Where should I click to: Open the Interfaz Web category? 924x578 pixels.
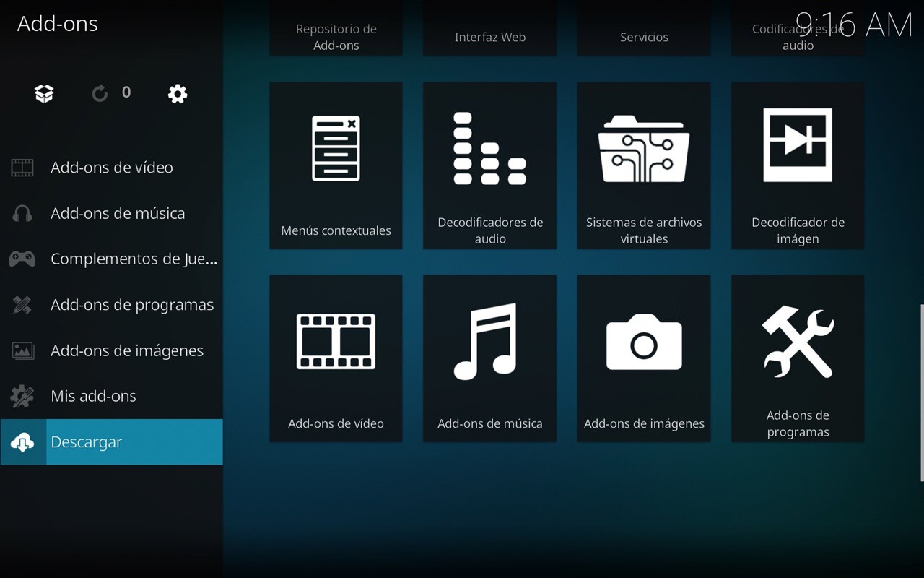489,29
